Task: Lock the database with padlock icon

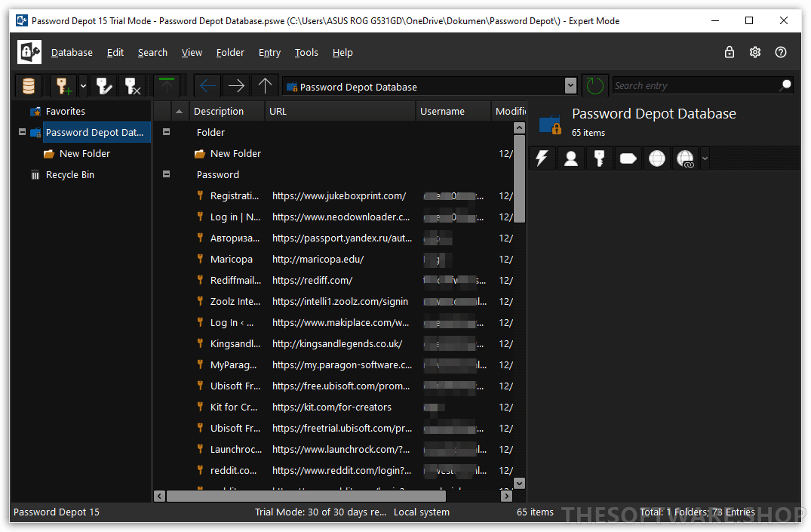Action: pyautogui.click(x=730, y=52)
